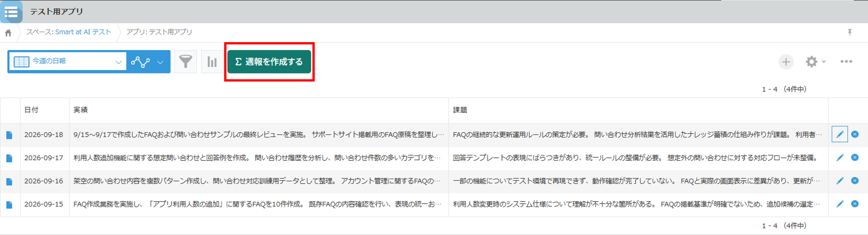Expand the arrow next to the settings gear
The width and height of the screenshot is (868, 235).
pos(824,62)
